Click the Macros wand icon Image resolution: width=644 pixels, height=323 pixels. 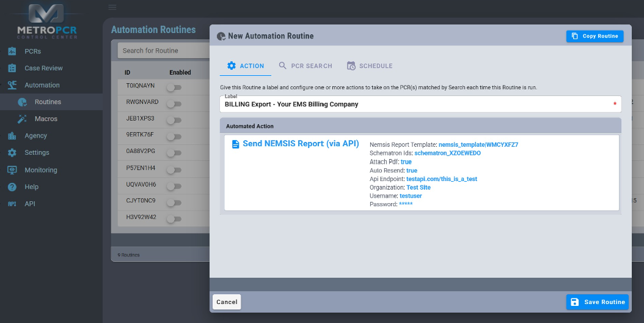click(x=22, y=119)
